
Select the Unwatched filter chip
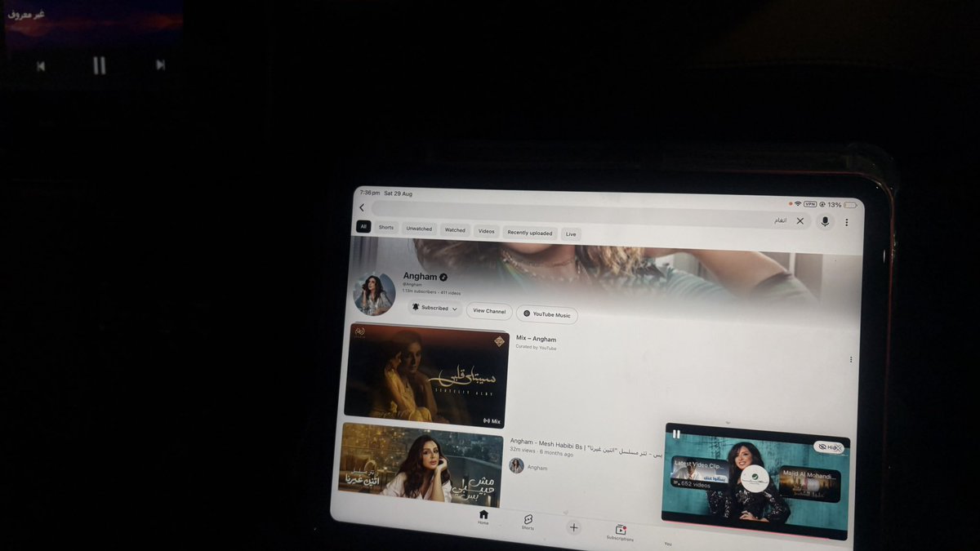419,229
